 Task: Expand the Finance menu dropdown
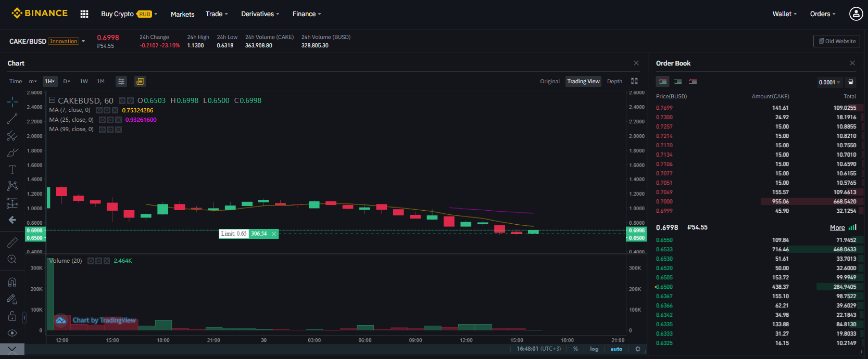(x=307, y=14)
